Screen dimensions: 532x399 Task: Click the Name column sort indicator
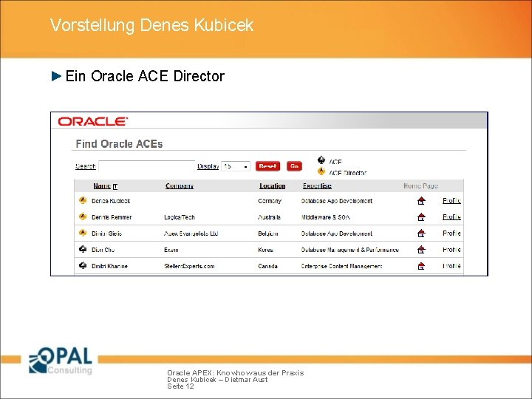(115, 187)
